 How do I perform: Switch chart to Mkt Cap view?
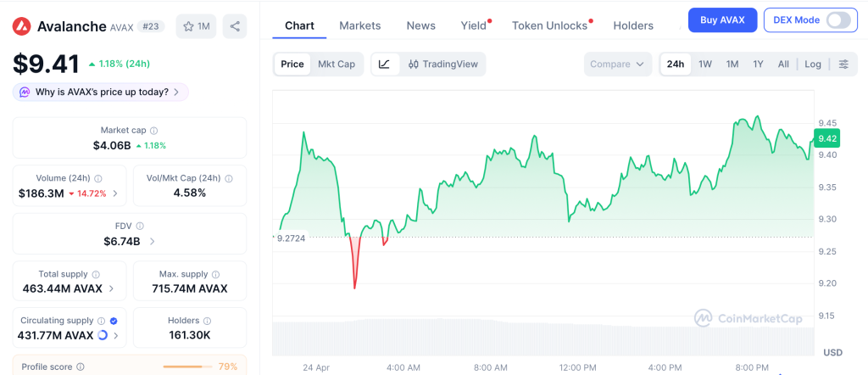pyautogui.click(x=337, y=64)
